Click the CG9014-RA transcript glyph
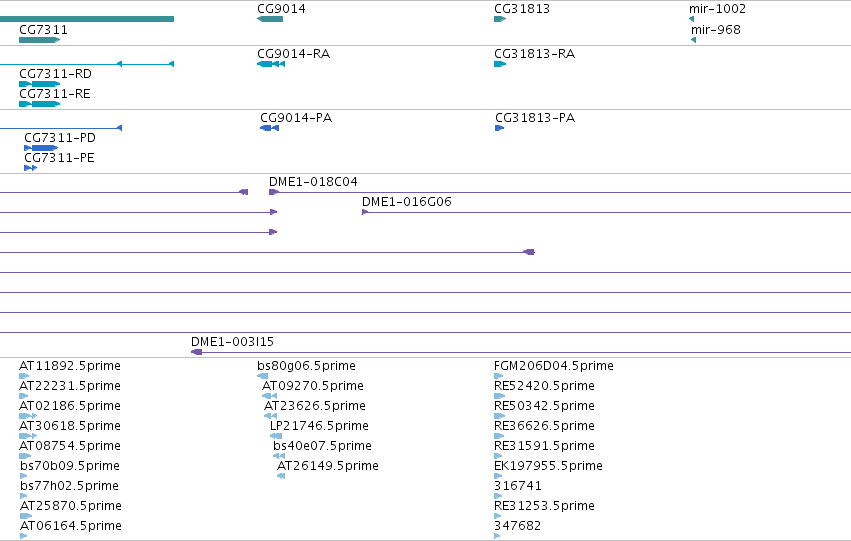 coord(271,64)
